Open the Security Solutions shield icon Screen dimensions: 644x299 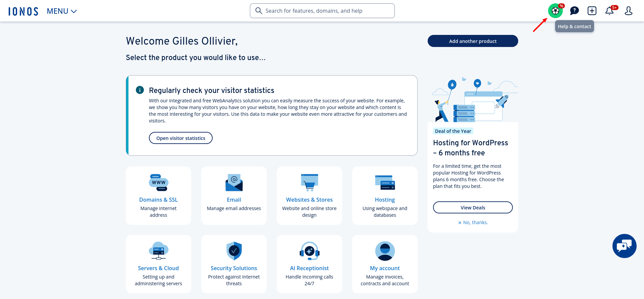pyautogui.click(x=234, y=251)
